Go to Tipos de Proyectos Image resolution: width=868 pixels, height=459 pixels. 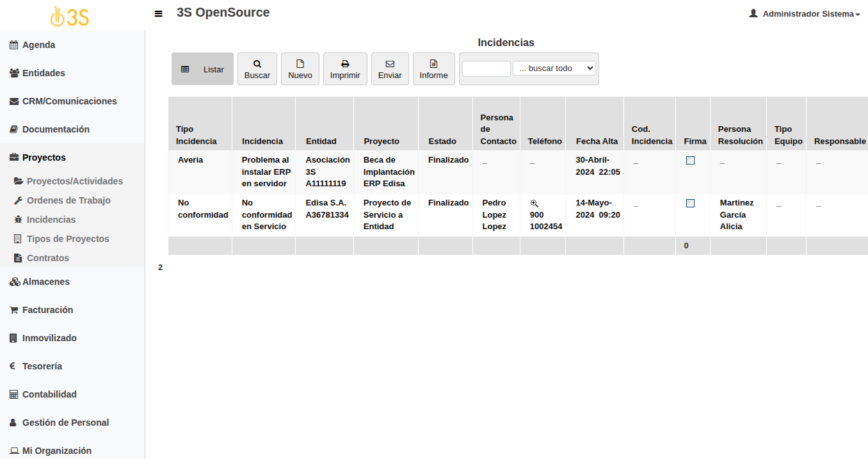tap(68, 239)
